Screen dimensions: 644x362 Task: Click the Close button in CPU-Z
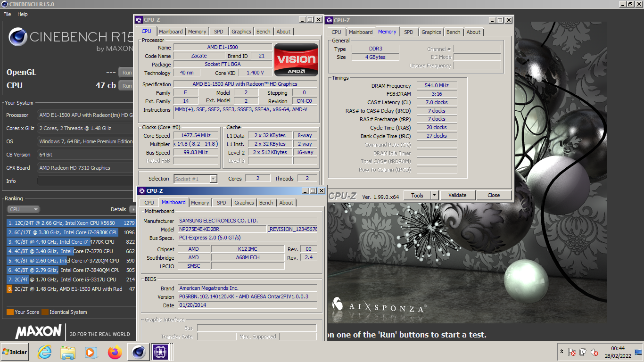pos(494,195)
